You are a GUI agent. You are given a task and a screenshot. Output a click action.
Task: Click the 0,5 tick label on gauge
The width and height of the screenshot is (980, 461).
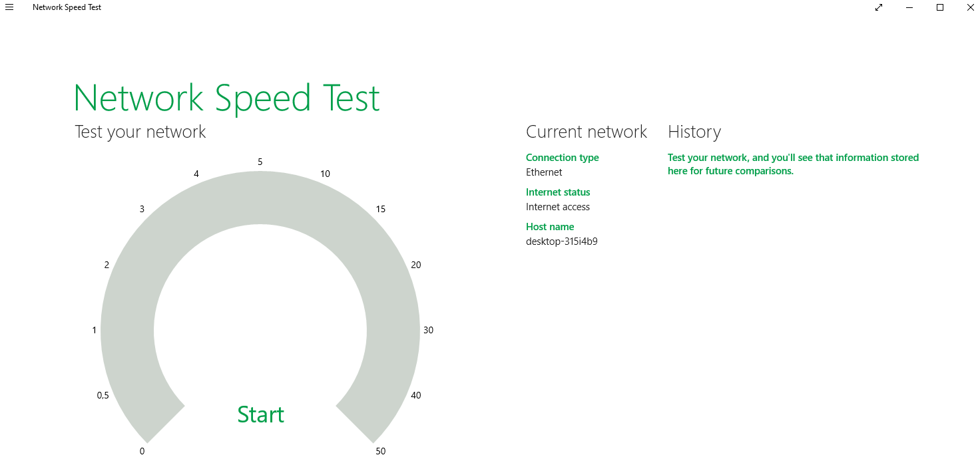coord(103,395)
